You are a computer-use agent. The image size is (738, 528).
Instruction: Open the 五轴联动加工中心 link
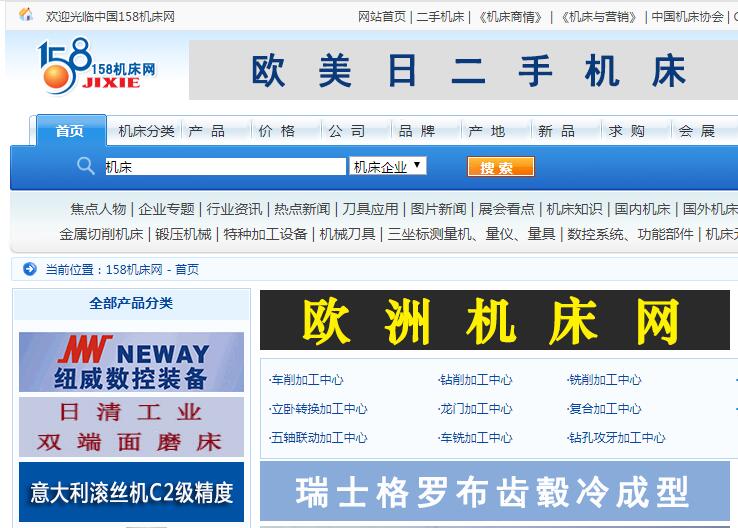click(319, 438)
